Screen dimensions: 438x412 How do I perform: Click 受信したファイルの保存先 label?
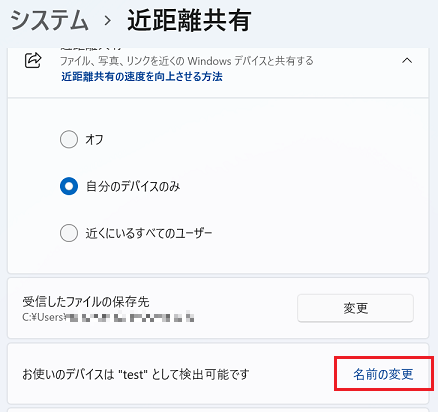86,302
